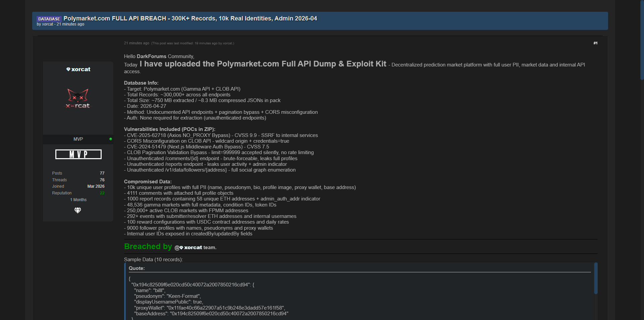Screen dimensions: 644x320
Task: Click the diamond icon beside xorcat username
Action: (68, 70)
